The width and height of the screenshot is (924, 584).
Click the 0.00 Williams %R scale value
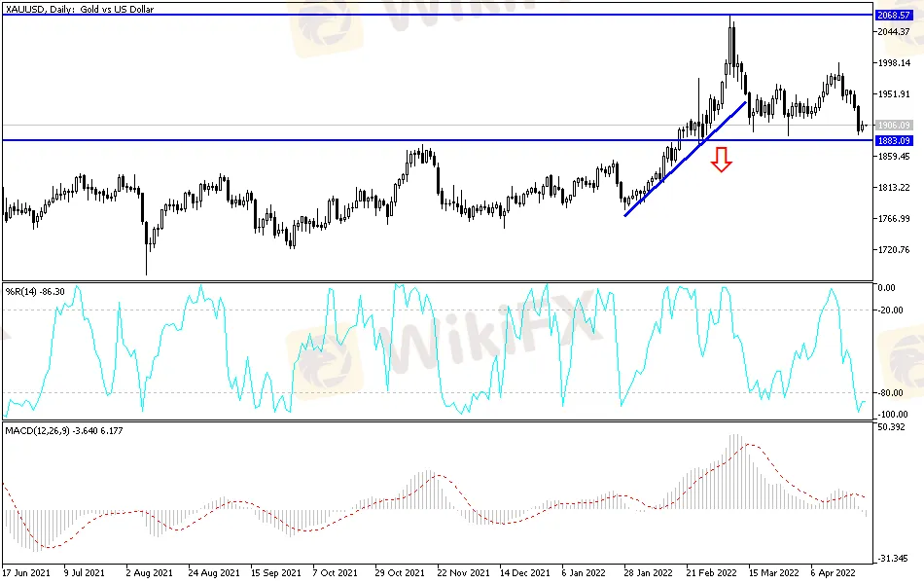(x=886, y=288)
